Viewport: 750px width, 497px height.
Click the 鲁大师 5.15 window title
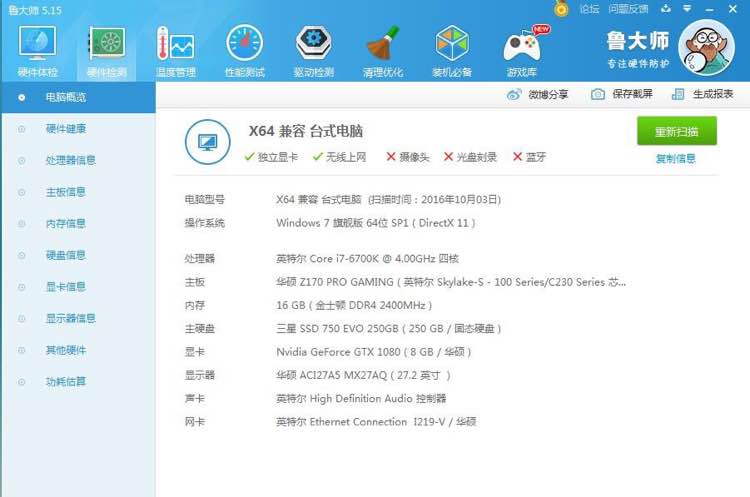[x=35, y=10]
